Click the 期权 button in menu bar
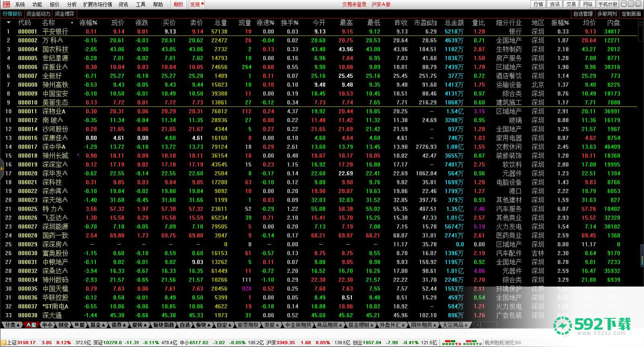The height and width of the screenshot is (347, 644). pyautogui.click(x=178, y=4)
